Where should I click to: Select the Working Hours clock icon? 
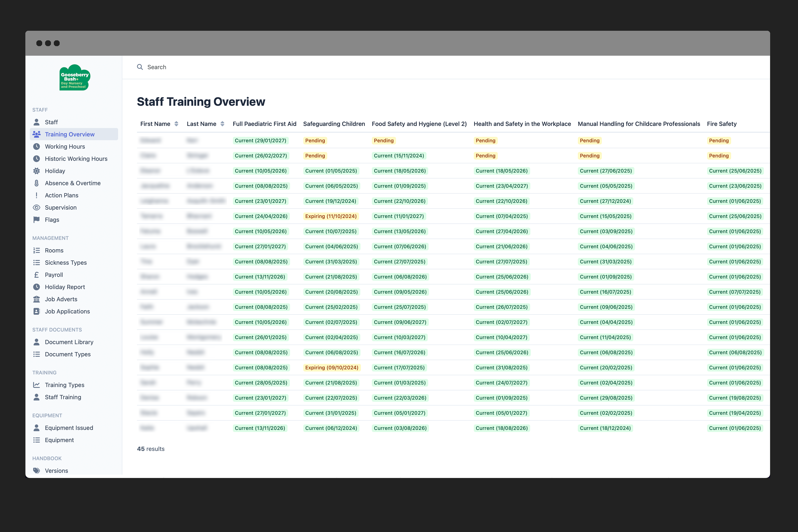(x=37, y=146)
